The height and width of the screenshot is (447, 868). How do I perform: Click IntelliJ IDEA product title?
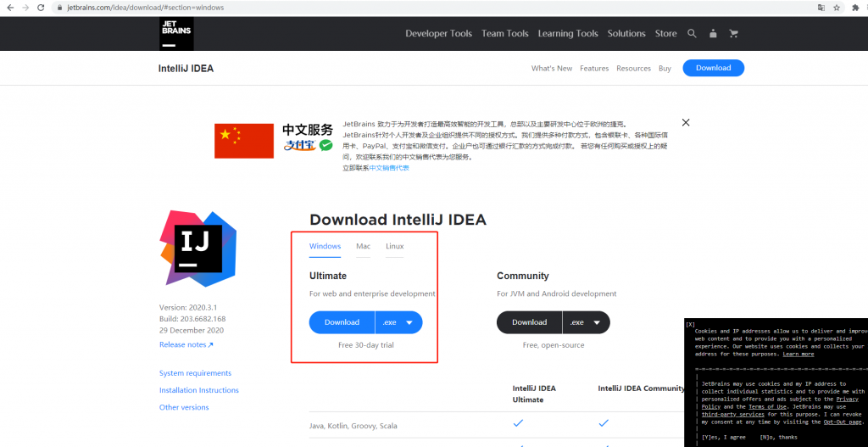(186, 68)
